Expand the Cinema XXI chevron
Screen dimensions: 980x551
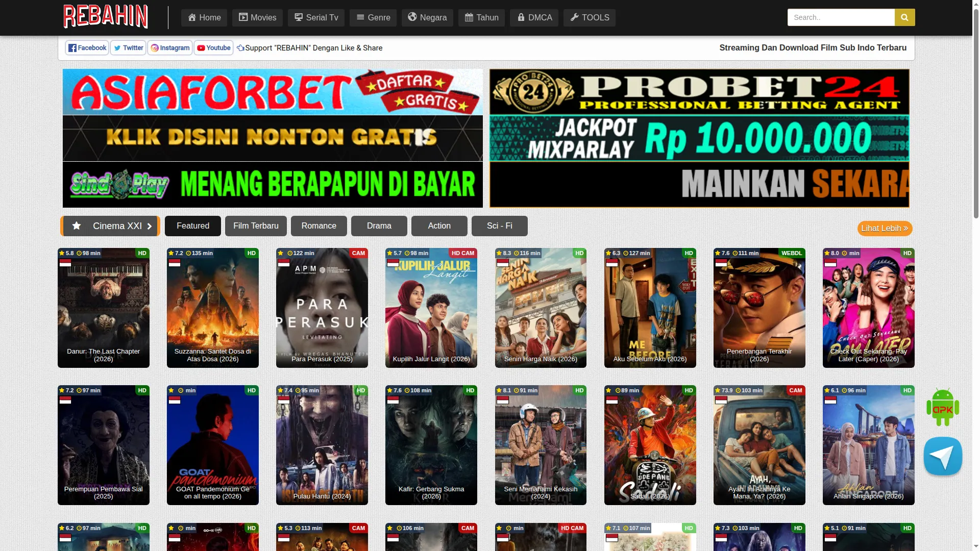(150, 226)
